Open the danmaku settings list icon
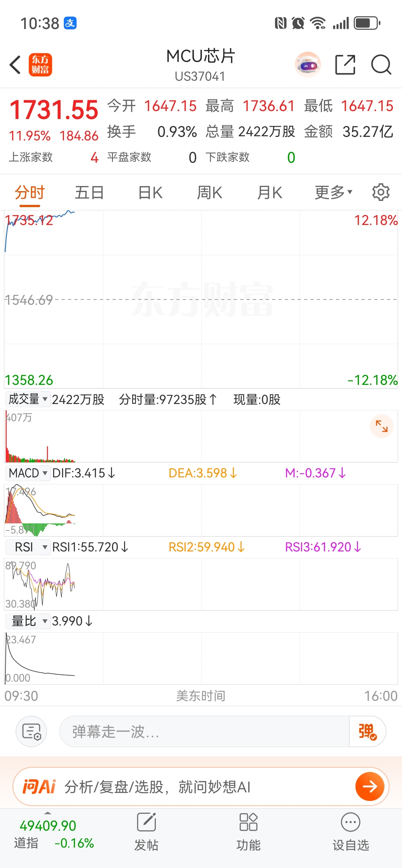 (x=31, y=731)
